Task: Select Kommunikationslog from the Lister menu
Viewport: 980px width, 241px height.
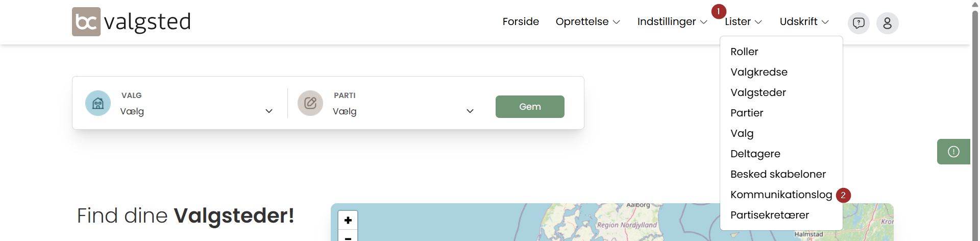Action: 781,195
